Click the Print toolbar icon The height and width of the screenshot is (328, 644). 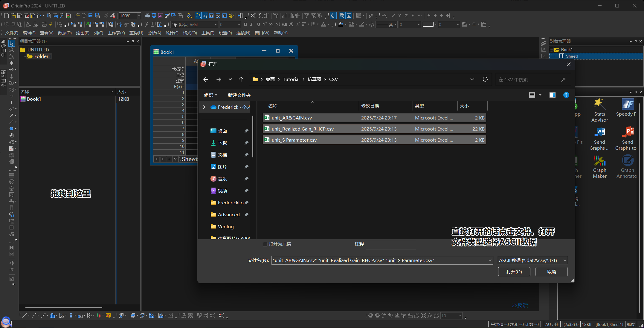pyautogui.click(x=147, y=16)
